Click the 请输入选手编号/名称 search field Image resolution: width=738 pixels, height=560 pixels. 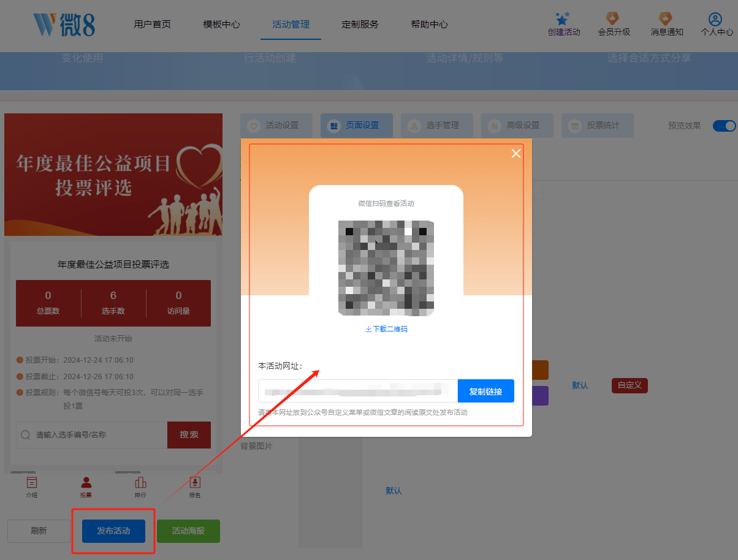98,435
